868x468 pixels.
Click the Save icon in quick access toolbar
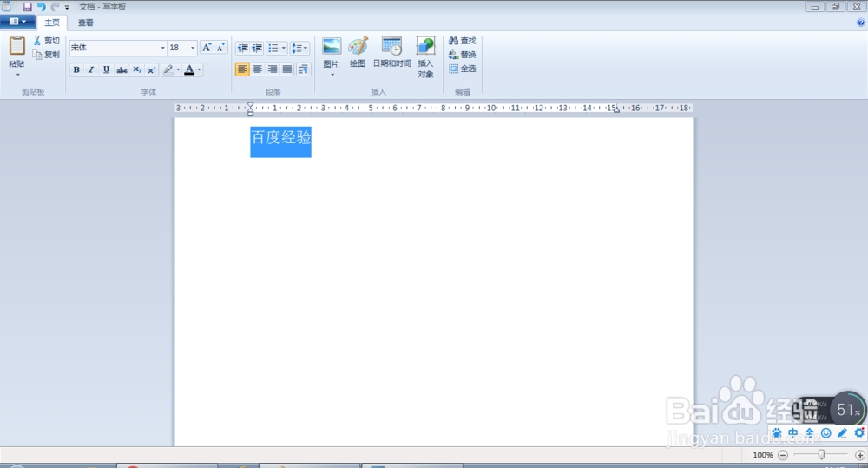click(x=27, y=7)
